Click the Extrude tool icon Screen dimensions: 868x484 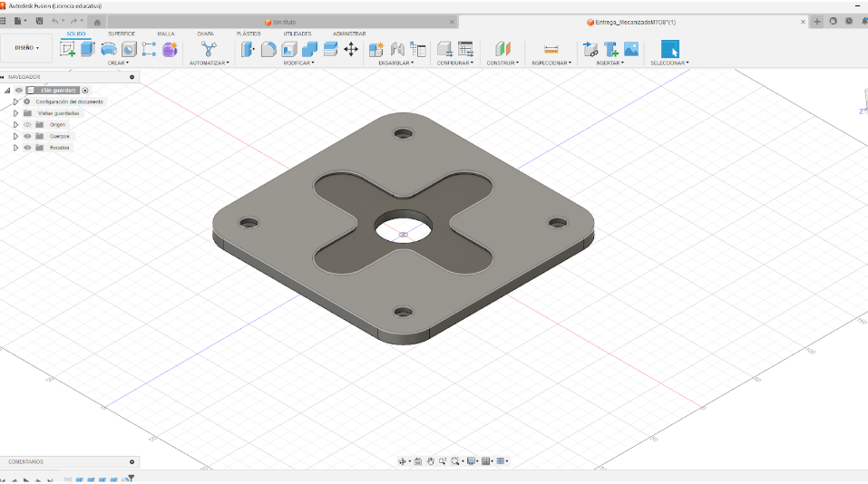coord(88,49)
